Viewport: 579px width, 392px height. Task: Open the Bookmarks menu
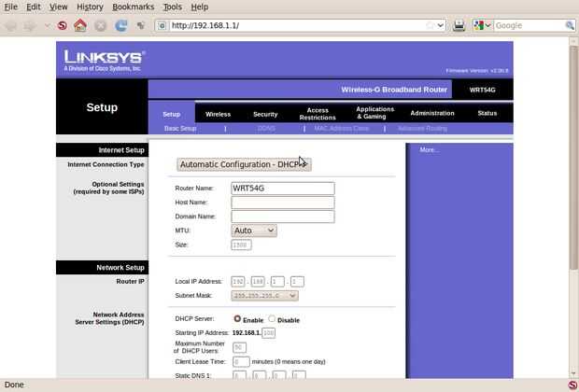133,7
